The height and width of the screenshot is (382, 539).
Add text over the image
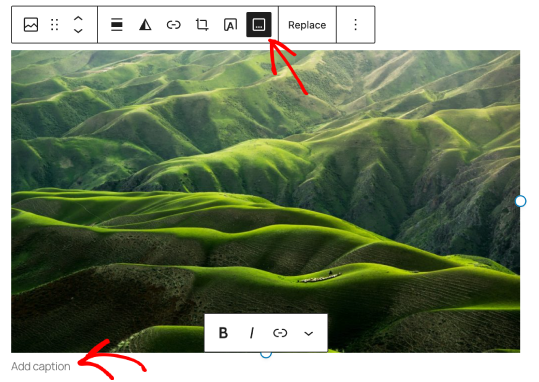coord(230,25)
